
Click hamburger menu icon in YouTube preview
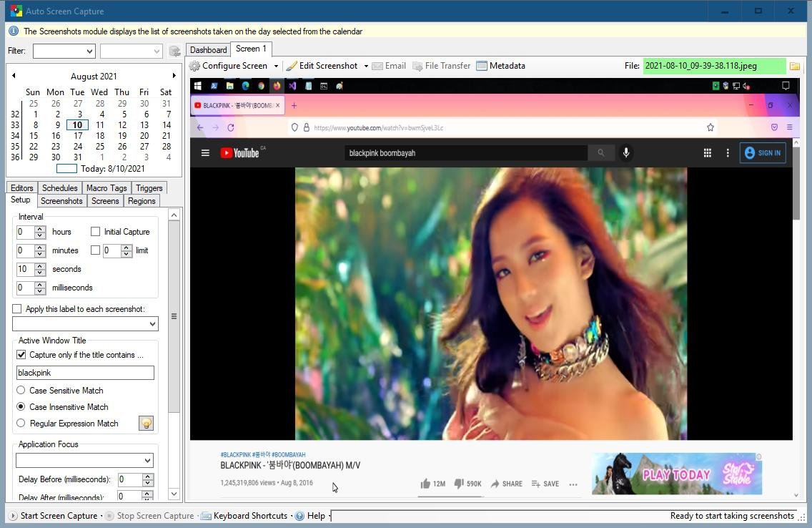point(205,153)
